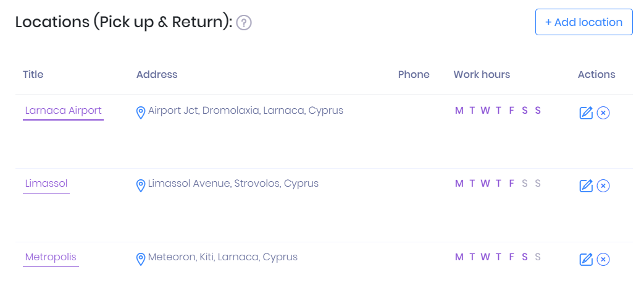Click the Work hours column header
Screen dimensions: 644x285
(482, 74)
